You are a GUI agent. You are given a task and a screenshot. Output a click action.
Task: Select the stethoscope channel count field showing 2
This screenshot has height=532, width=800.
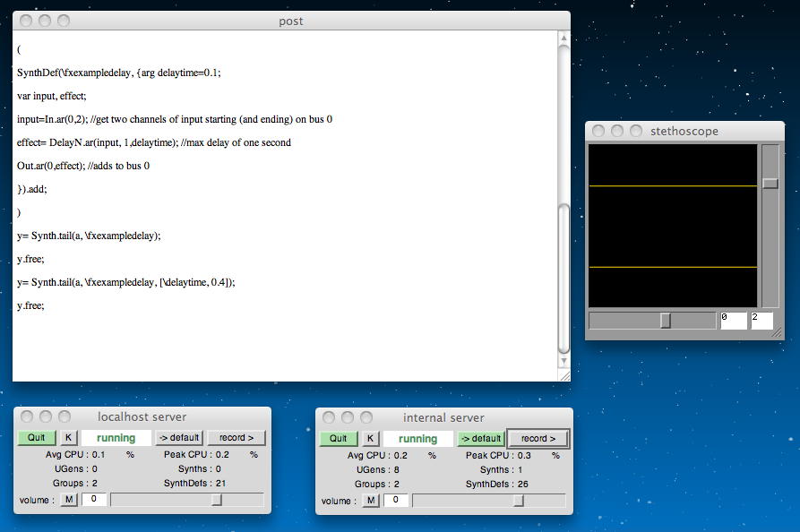(761, 321)
